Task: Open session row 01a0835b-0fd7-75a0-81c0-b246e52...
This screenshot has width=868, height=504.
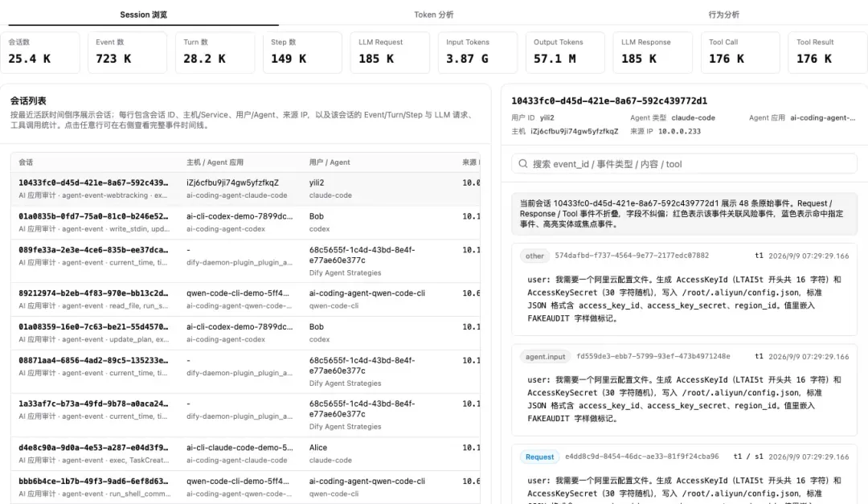Action: click(x=245, y=223)
